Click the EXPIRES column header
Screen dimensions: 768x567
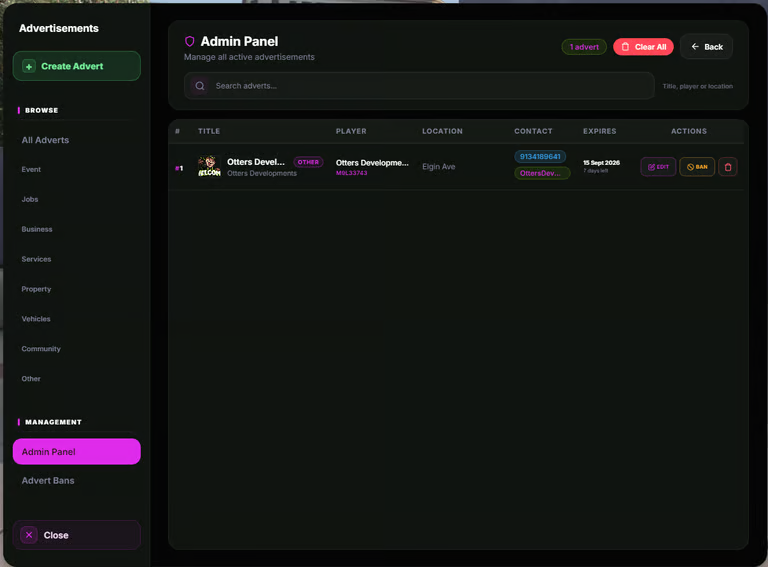pyautogui.click(x=600, y=131)
